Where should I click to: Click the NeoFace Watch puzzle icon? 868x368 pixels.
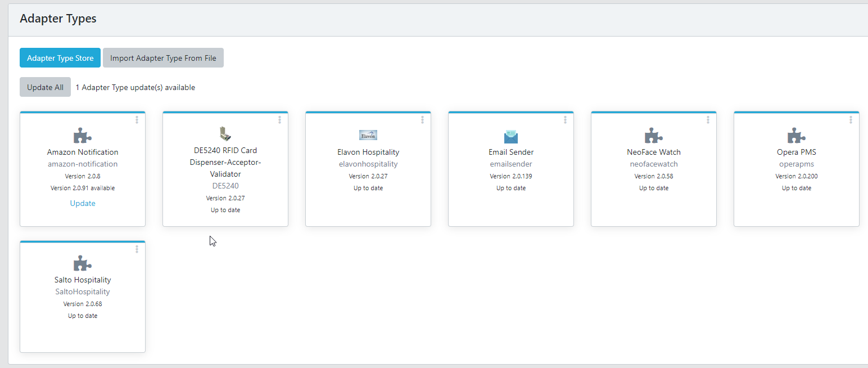(x=654, y=136)
